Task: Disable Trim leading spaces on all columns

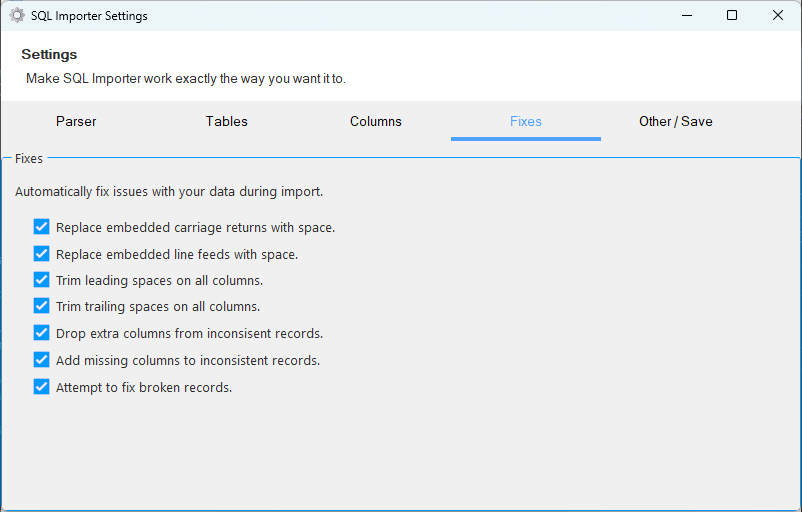Action: (x=41, y=280)
